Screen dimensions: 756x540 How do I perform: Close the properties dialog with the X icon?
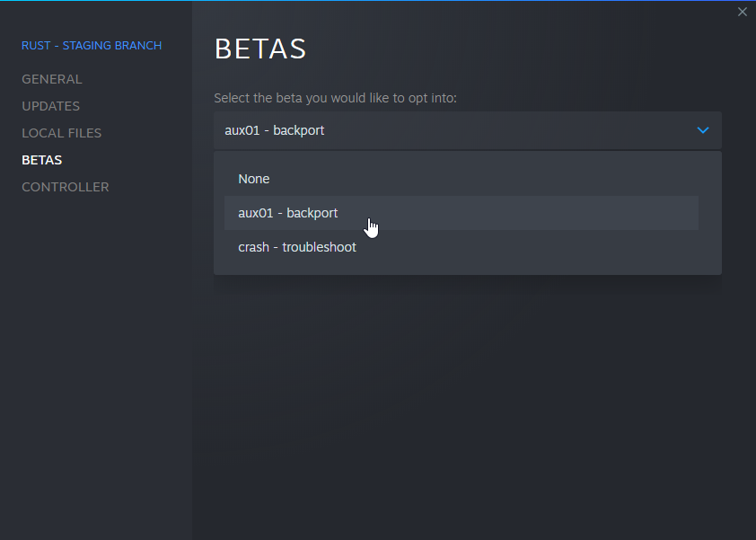(x=743, y=12)
